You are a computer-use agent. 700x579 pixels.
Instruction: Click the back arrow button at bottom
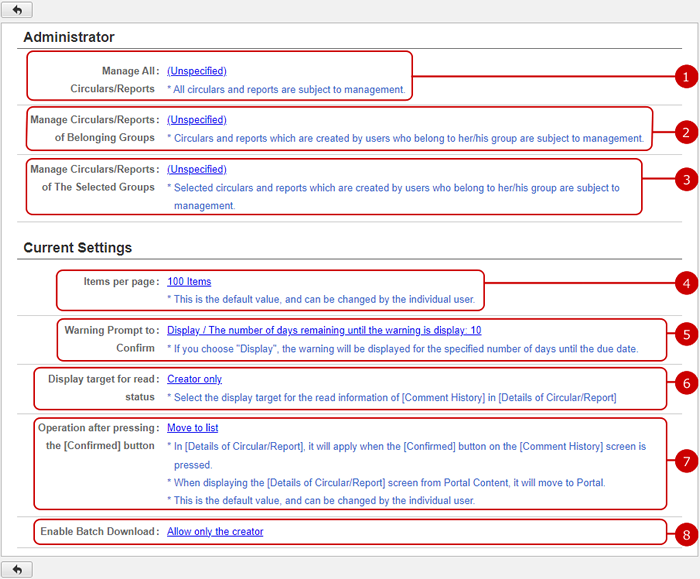(x=17, y=569)
